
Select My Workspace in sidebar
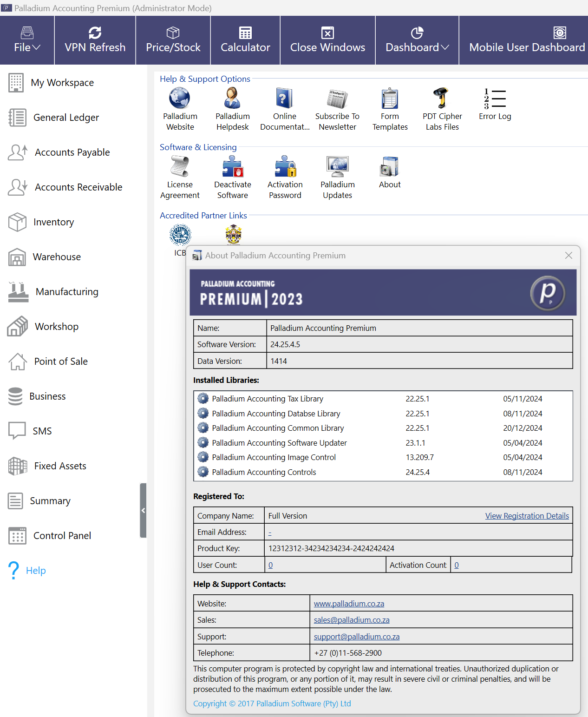51,83
